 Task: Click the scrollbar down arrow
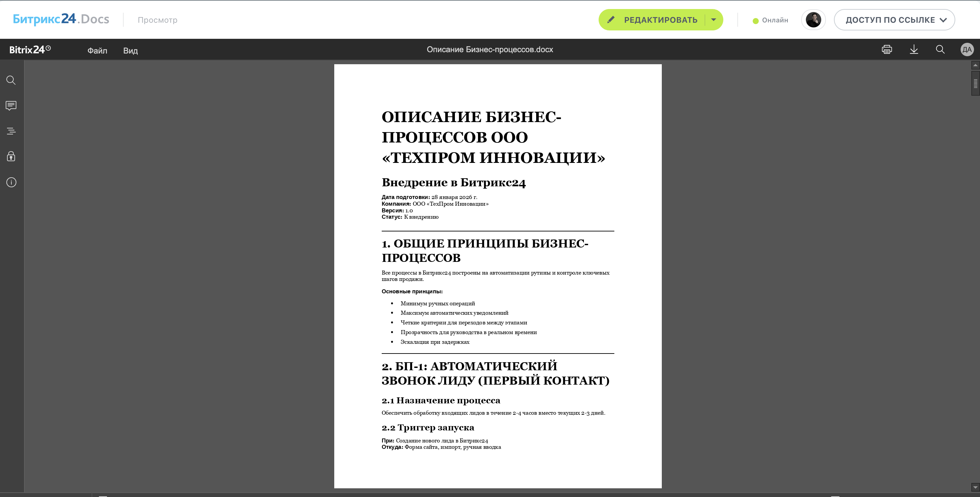[x=975, y=487]
